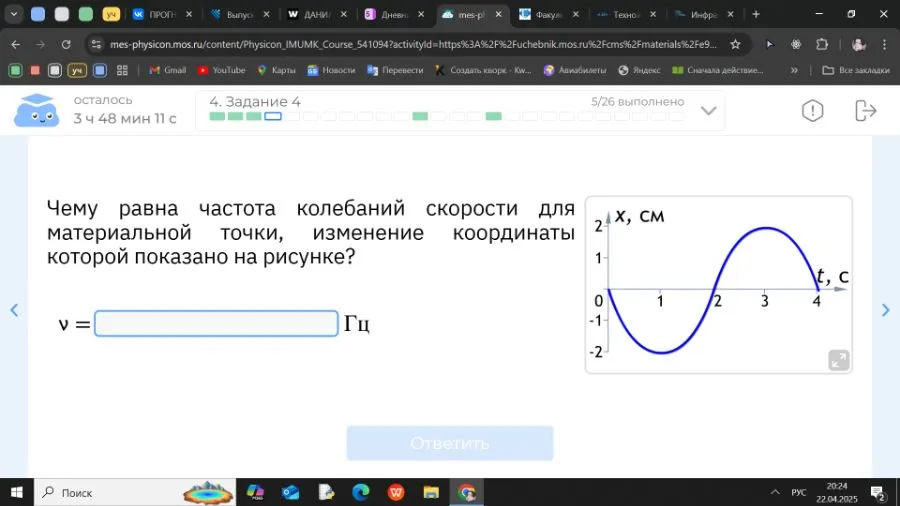Click the oscillation graph image

[719, 285]
